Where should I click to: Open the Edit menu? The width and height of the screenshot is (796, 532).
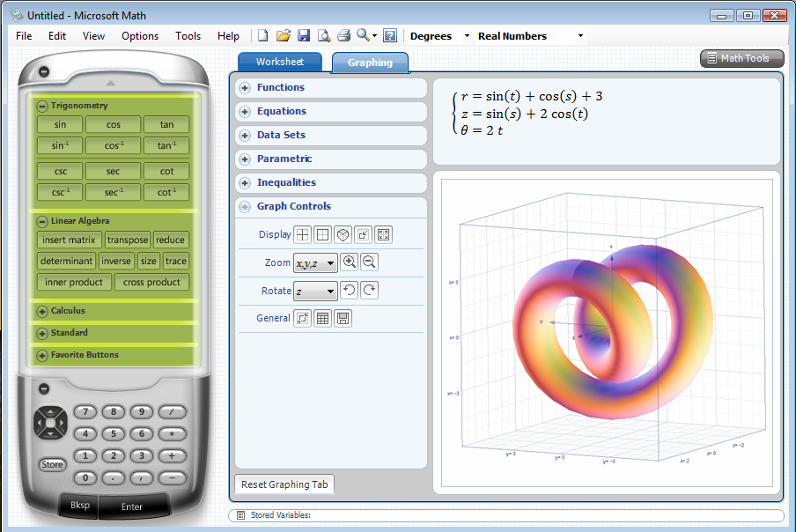click(x=57, y=36)
